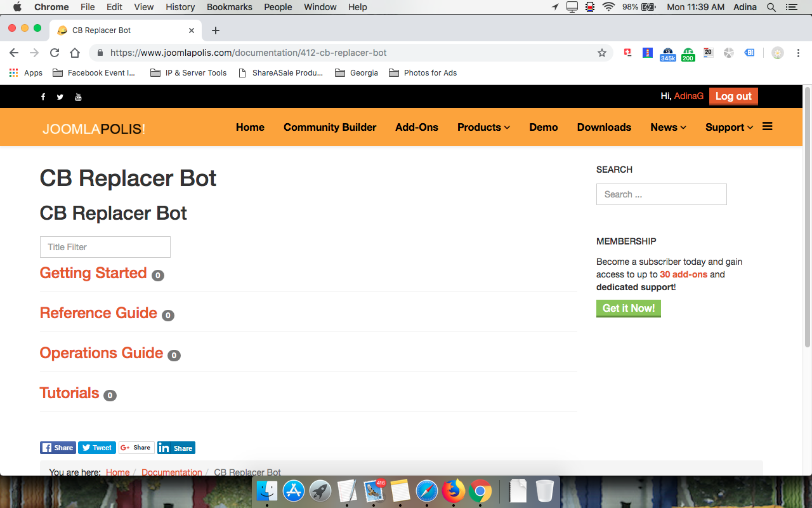The height and width of the screenshot is (508, 812).
Task: Expand the Getting Started section
Action: click(x=93, y=273)
